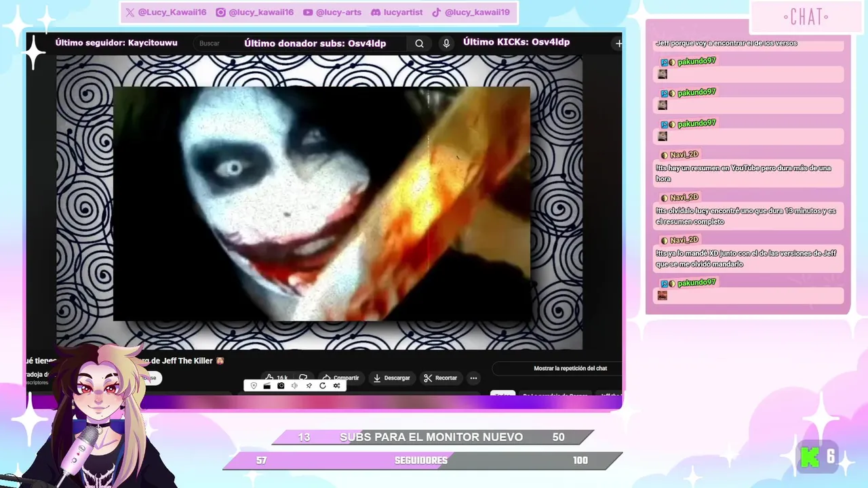Click the settings gears icon in floating toolbar

point(336,386)
